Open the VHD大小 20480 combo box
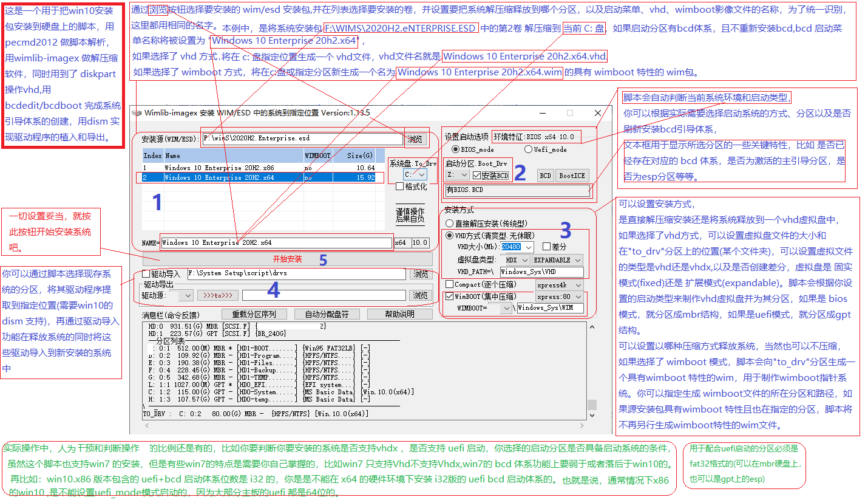The width and height of the screenshot is (868, 500). [x=517, y=247]
